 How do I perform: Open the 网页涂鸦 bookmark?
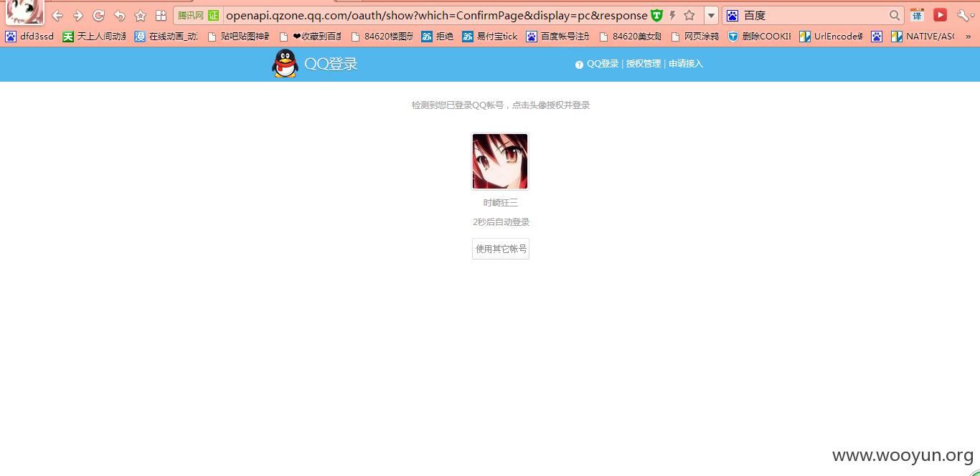pyautogui.click(x=694, y=37)
